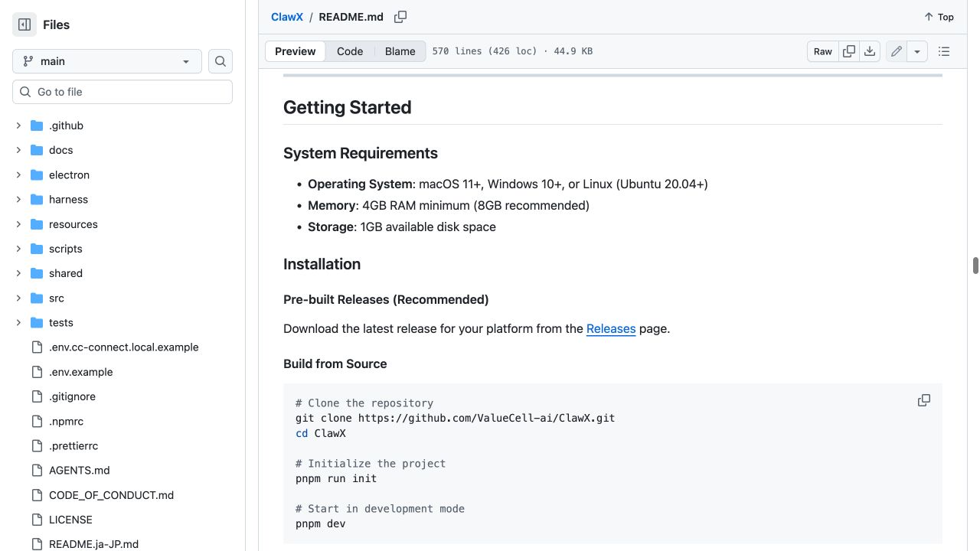The height and width of the screenshot is (551, 980).
Task: Expand the scripts folder chevron
Action: click(18, 249)
